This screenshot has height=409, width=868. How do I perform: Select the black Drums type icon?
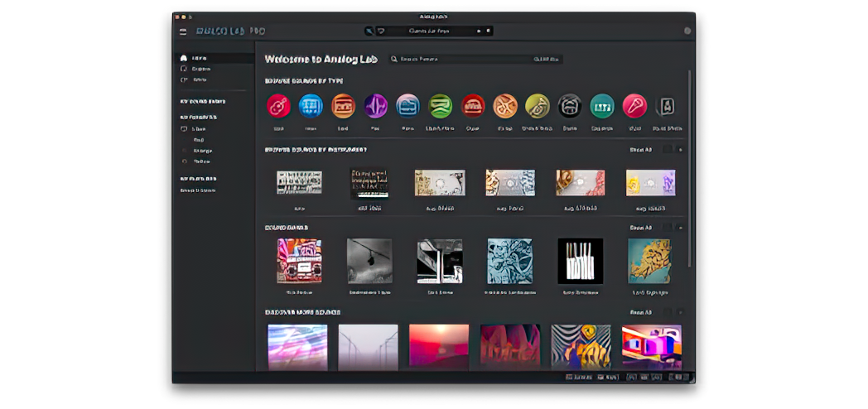[x=570, y=106]
